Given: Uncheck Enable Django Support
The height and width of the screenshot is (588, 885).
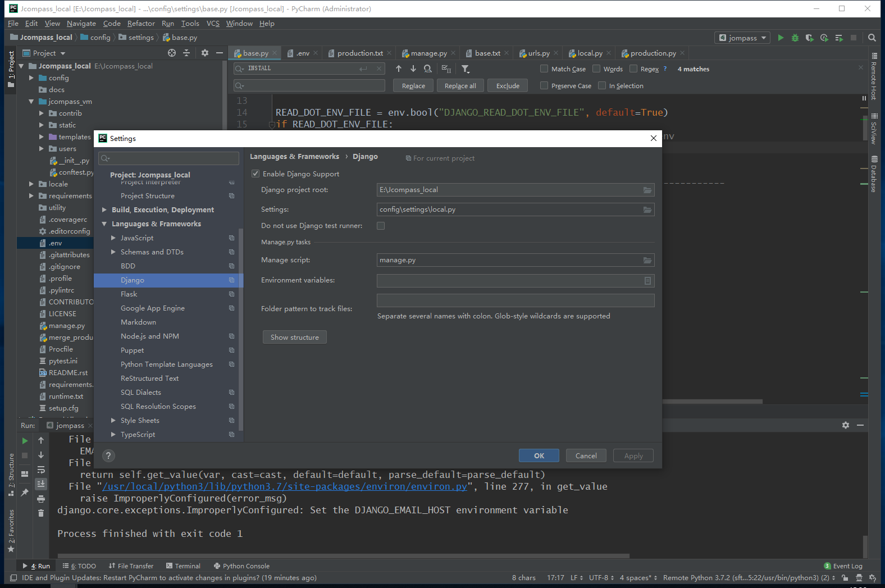Looking at the screenshot, I should pyautogui.click(x=256, y=174).
